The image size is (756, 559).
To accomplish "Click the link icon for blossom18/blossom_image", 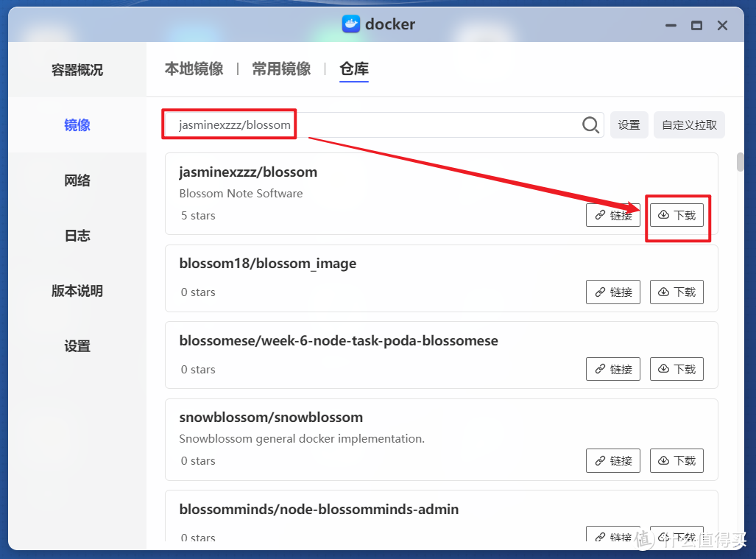I will [612, 292].
